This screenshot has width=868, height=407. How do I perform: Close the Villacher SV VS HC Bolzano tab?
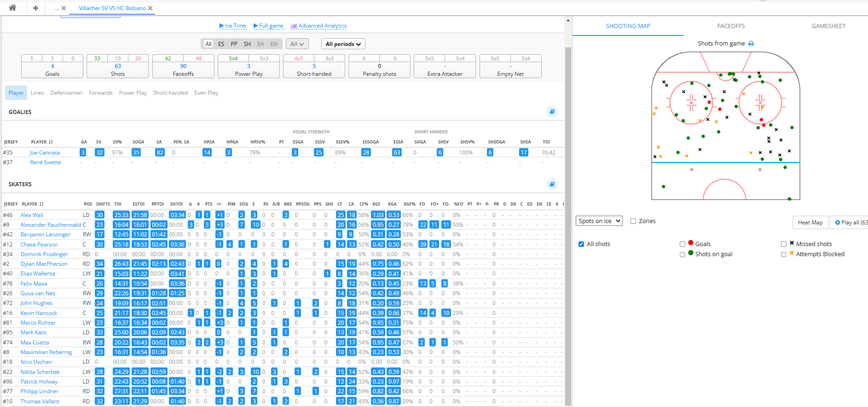pos(150,8)
